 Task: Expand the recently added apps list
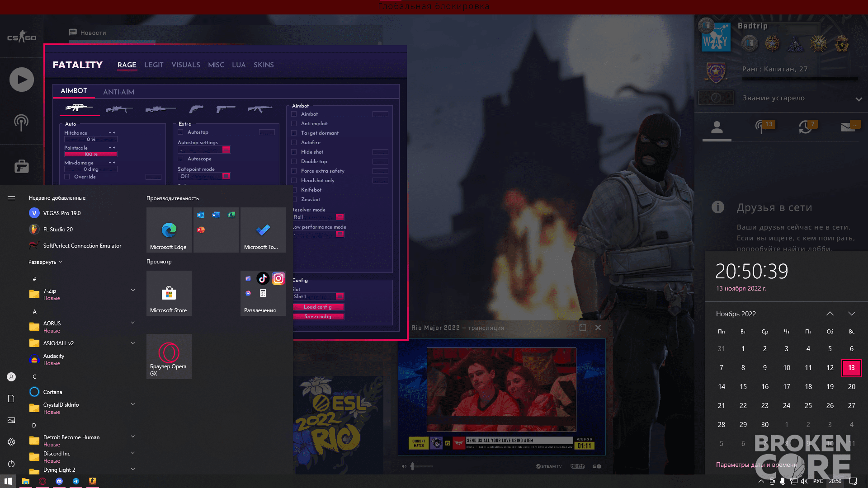45,262
